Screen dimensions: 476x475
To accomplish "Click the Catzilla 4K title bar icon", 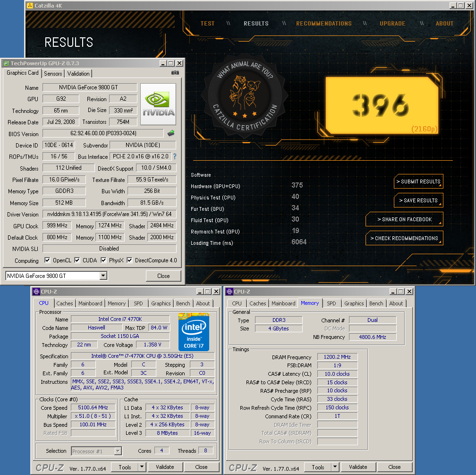I will pos(30,6).
